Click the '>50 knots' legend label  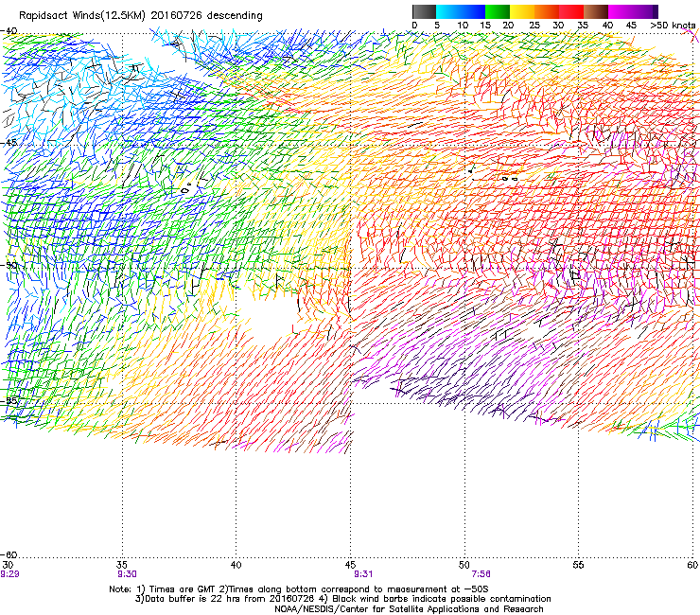(x=673, y=26)
